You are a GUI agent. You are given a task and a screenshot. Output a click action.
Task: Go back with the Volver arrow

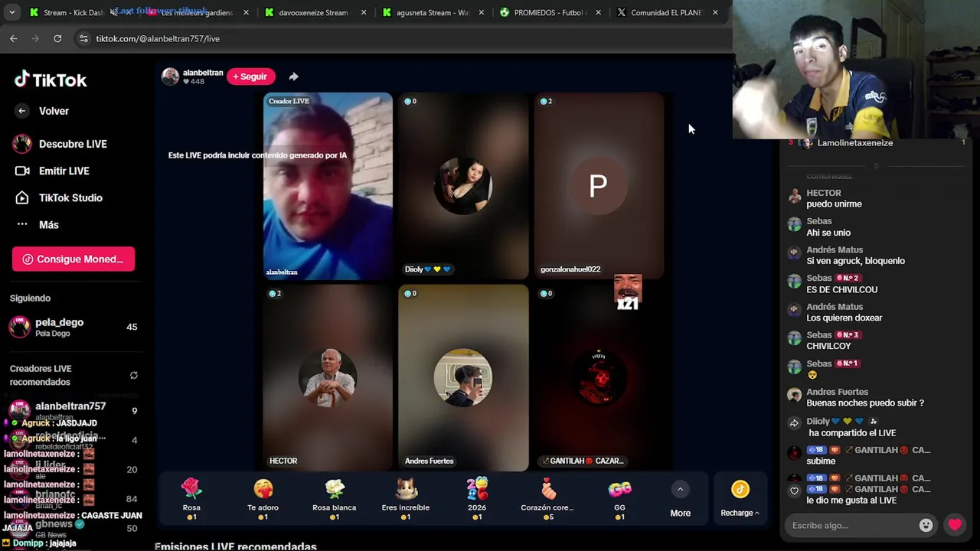(22, 111)
